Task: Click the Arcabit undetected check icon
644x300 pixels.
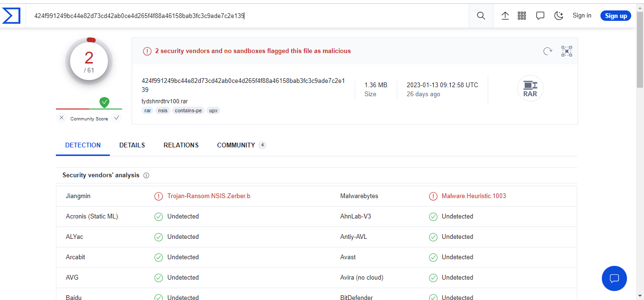Action: click(159, 257)
